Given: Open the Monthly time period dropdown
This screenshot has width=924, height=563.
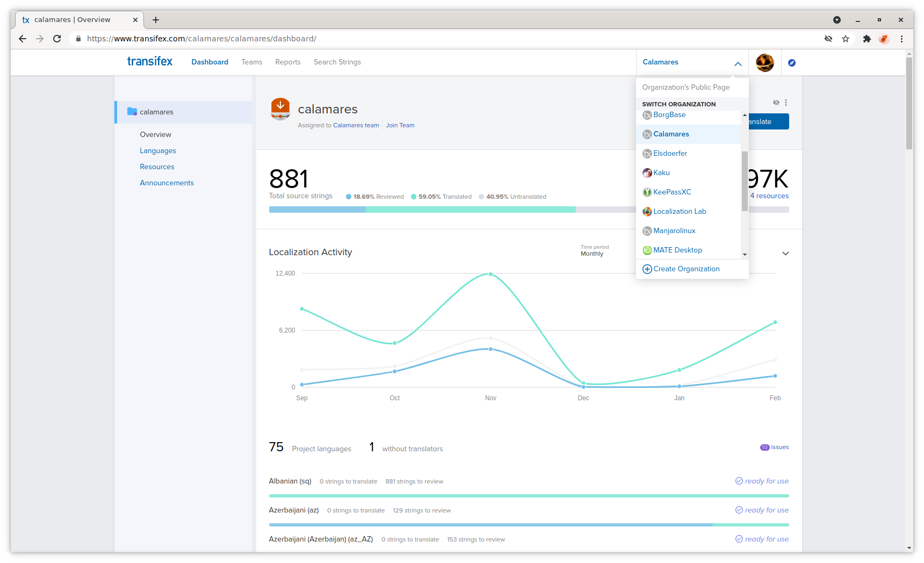Looking at the screenshot, I should pos(592,254).
